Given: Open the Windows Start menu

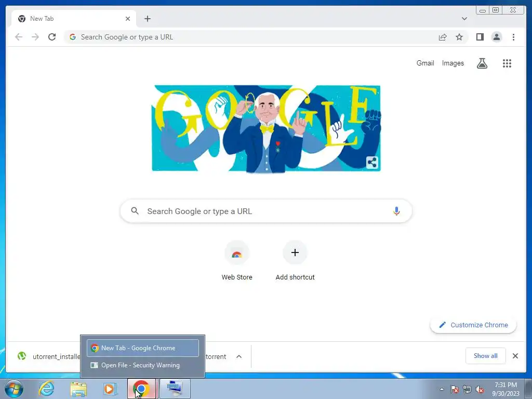Looking at the screenshot, I should pos(14,389).
